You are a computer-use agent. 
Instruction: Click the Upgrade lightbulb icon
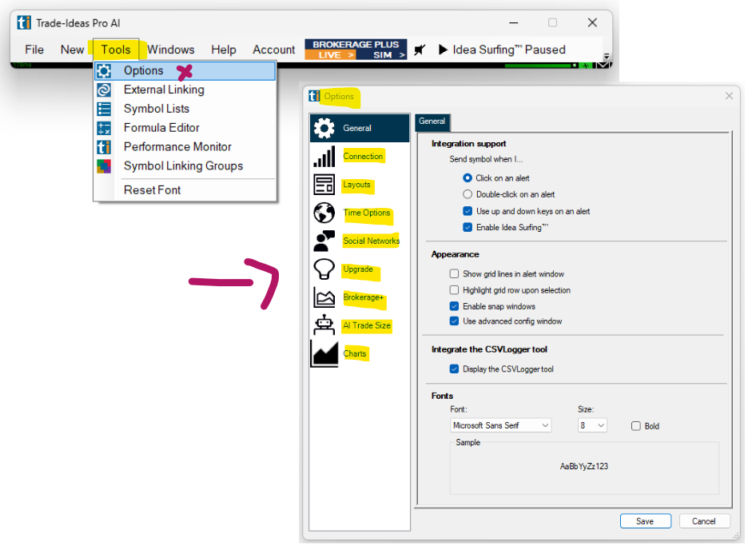tap(324, 270)
